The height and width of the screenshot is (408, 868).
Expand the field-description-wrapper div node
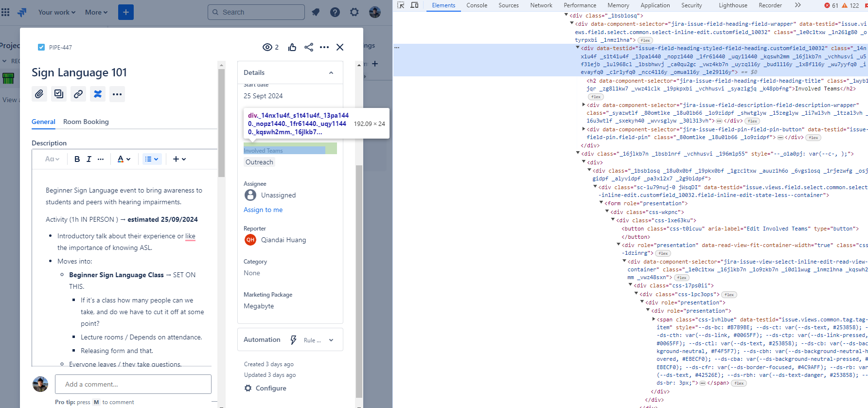584,105
